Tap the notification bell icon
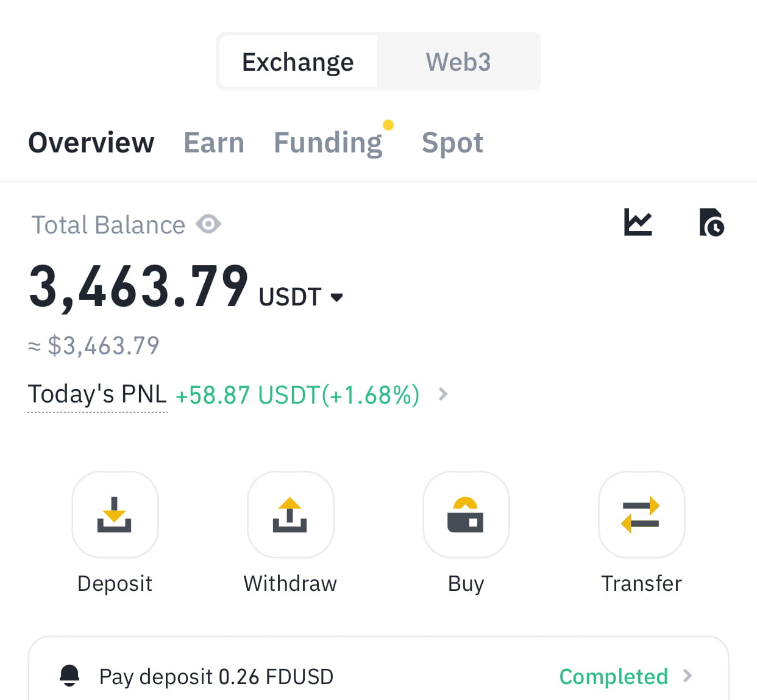This screenshot has height=700, width=757. click(69, 676)
